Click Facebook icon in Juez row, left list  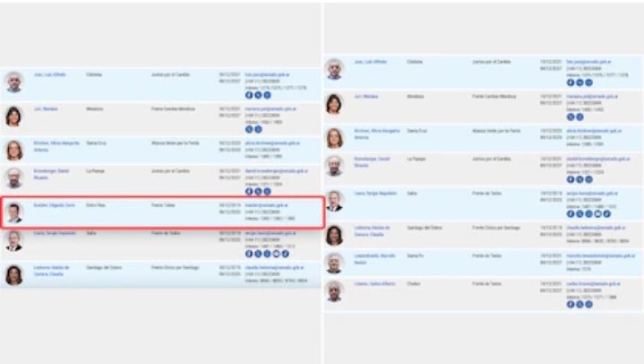pyautogui.click(x=249, y=94)
